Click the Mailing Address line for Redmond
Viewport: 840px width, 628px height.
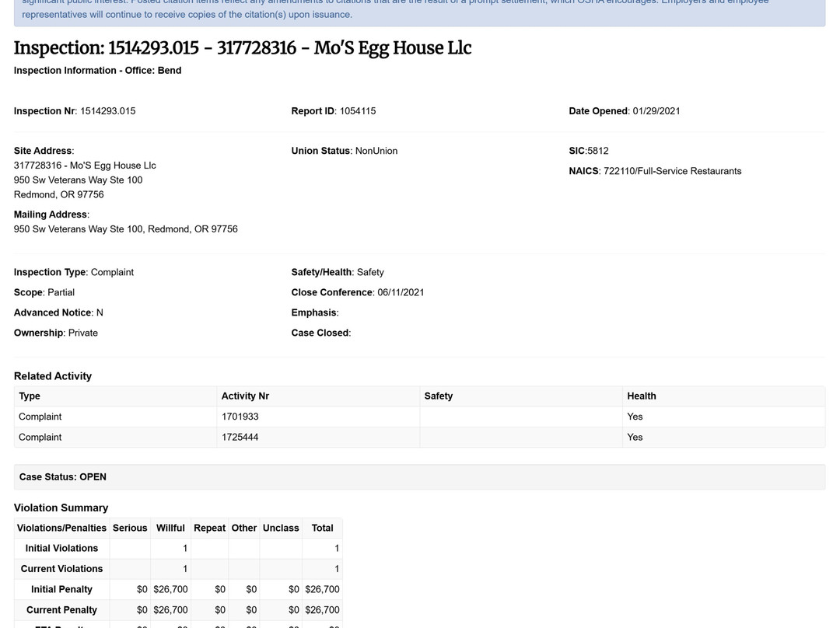125,229
